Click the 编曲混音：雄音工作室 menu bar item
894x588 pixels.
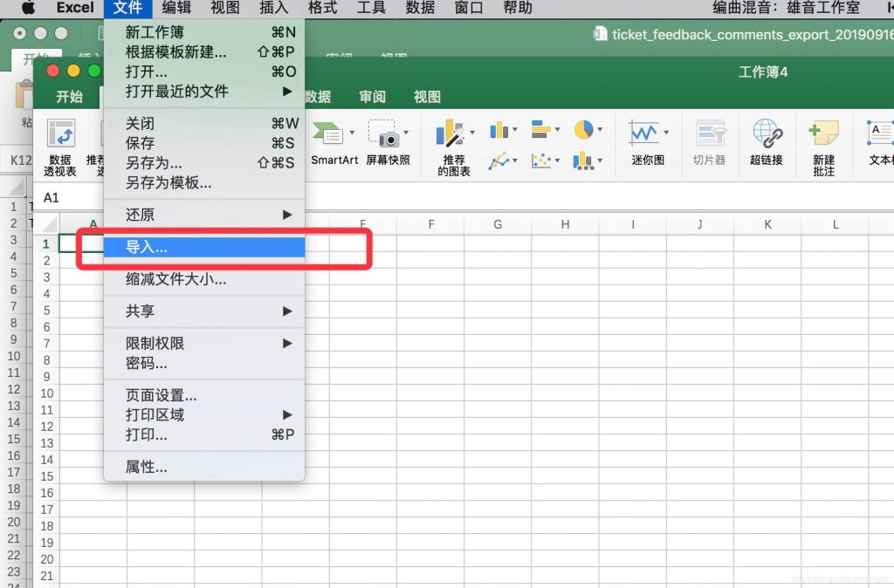tap(787, 7)
